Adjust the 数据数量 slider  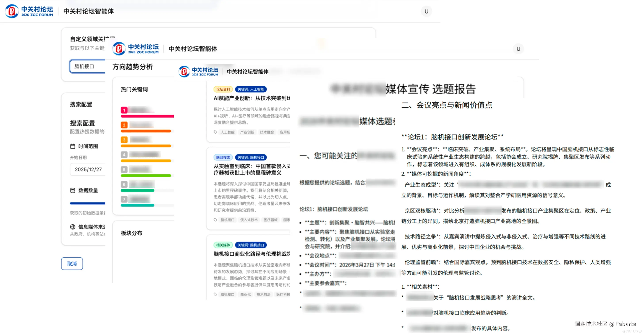(88, 203)
